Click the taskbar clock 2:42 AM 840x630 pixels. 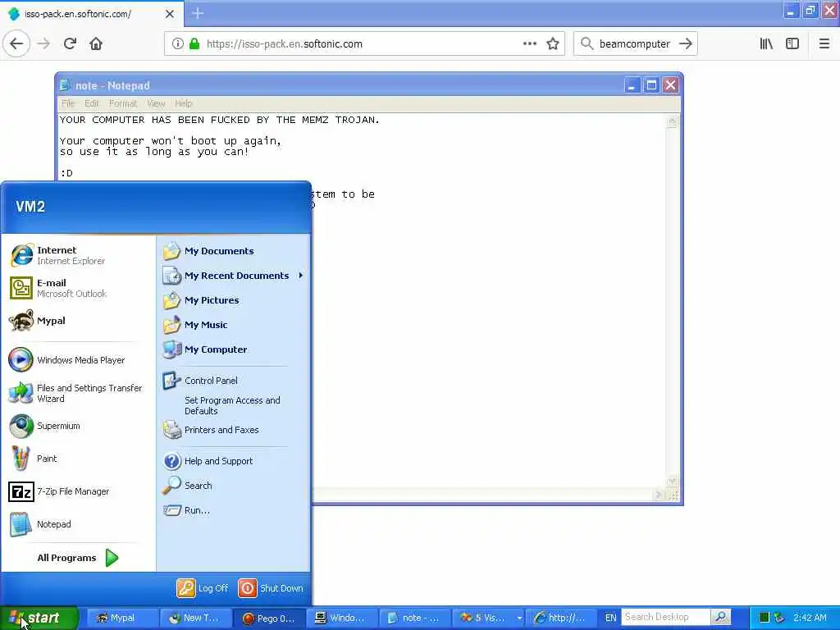810,618
